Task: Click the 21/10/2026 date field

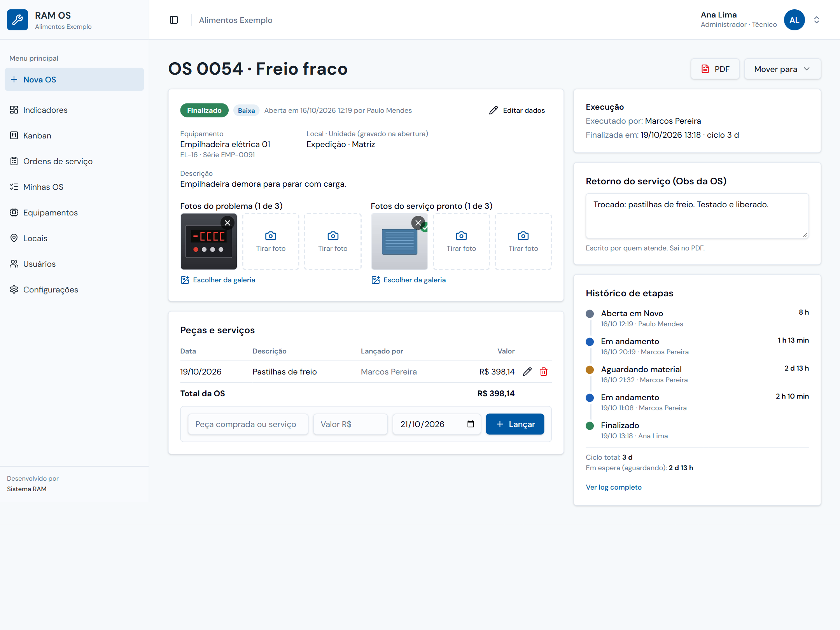Action: [437, 424]
